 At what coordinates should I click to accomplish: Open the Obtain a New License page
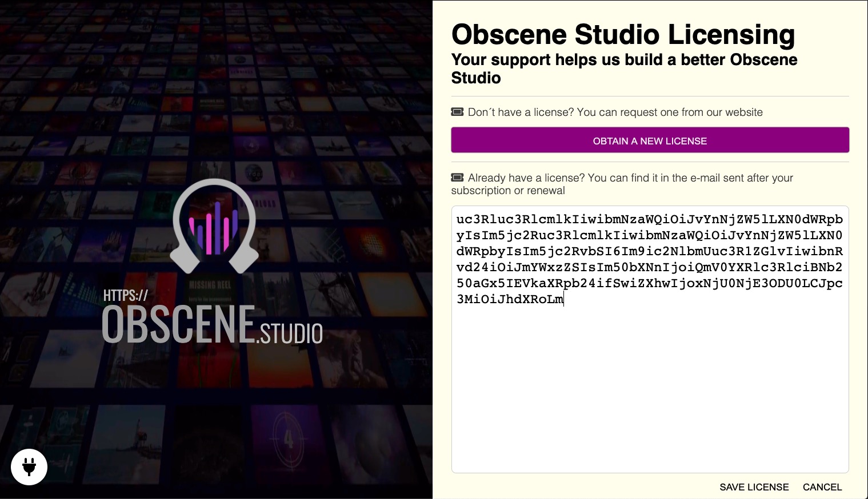click(650, 140)
